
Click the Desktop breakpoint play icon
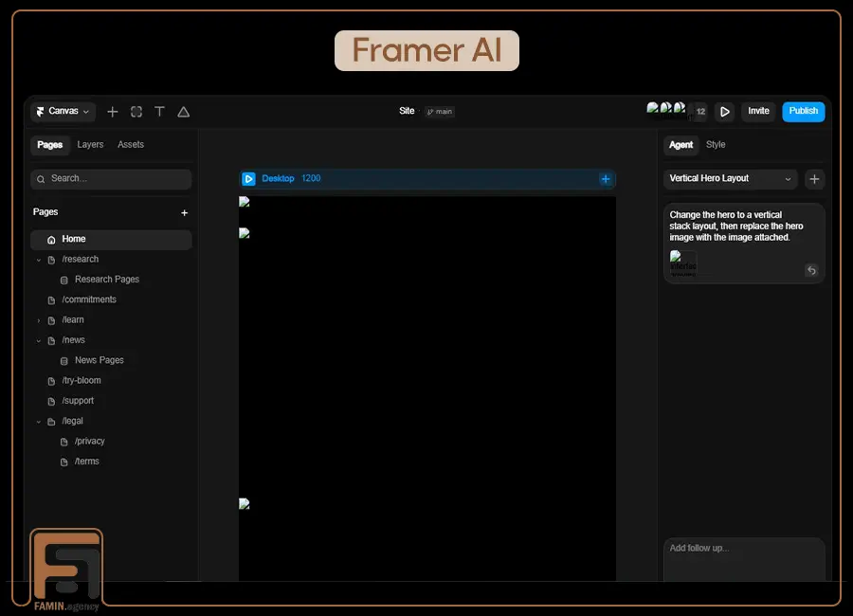[x=248, y=179]
